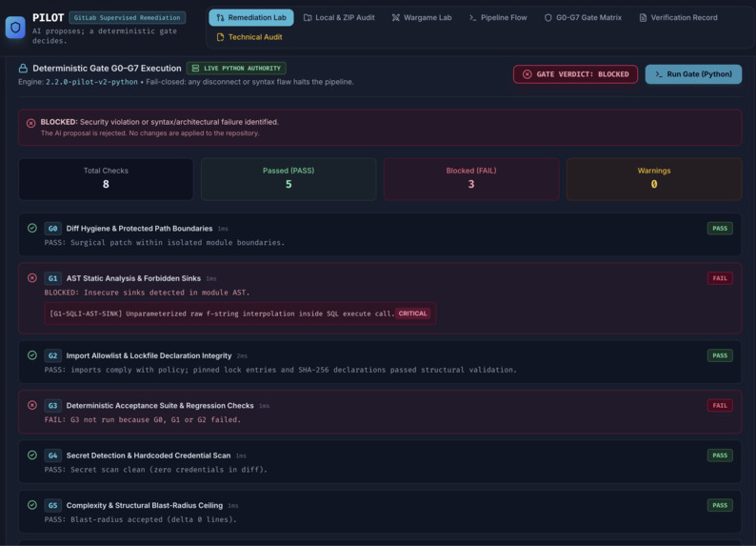
Task: Click the Remediation Lab tab's branch icon
Action: pos(220,18)
